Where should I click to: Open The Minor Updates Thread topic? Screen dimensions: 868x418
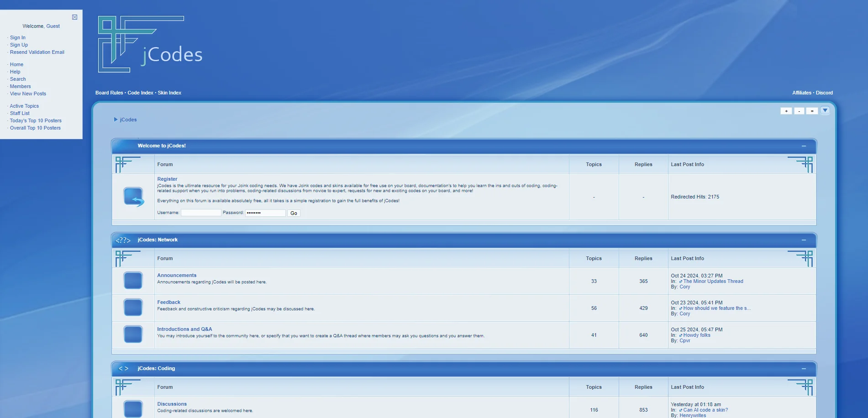pyautogui.click(x=713, y=281)
